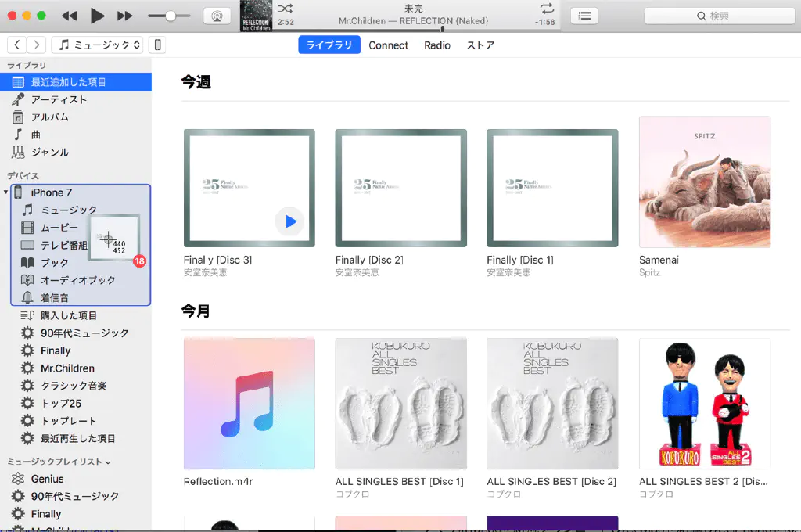Open ムービー under iPhone 7
Screen dimensions: 801x532
point(81,228)
